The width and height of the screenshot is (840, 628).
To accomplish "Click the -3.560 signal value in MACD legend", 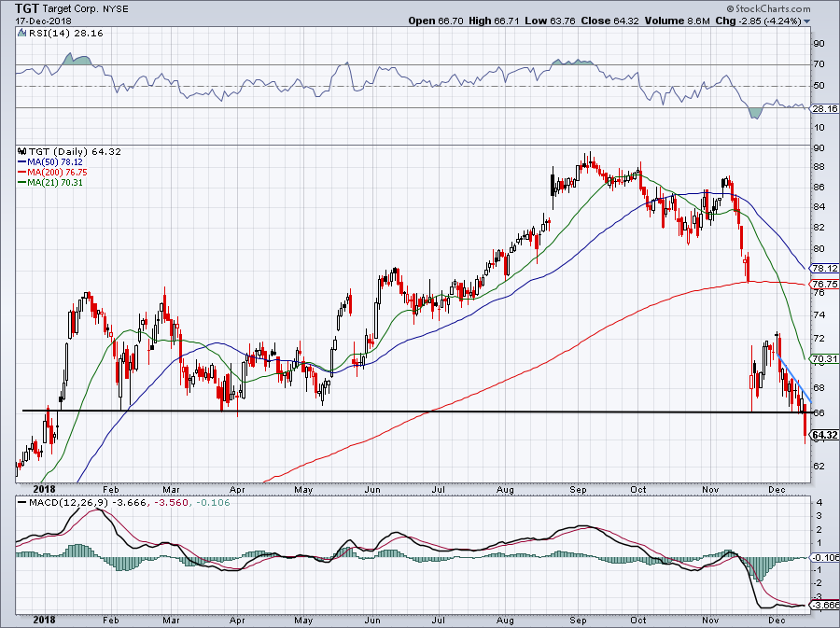I will 171,503.
